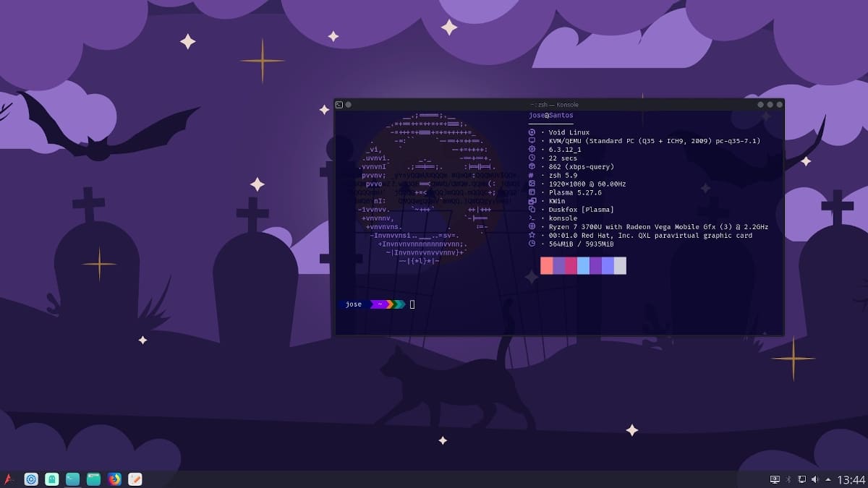
Task: Click the "konsole" terminal name line
Action: 563,218
